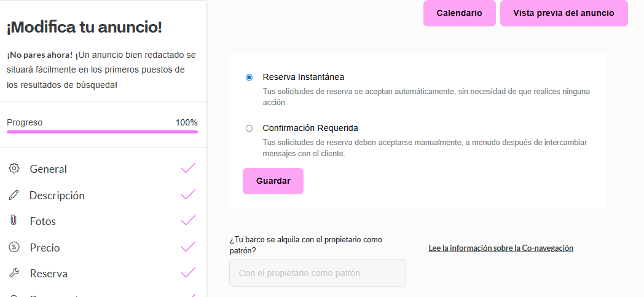Open the Reserva section
Image resolution: width=644 pixels, height=297 pixels.
(x=49, y=274)
